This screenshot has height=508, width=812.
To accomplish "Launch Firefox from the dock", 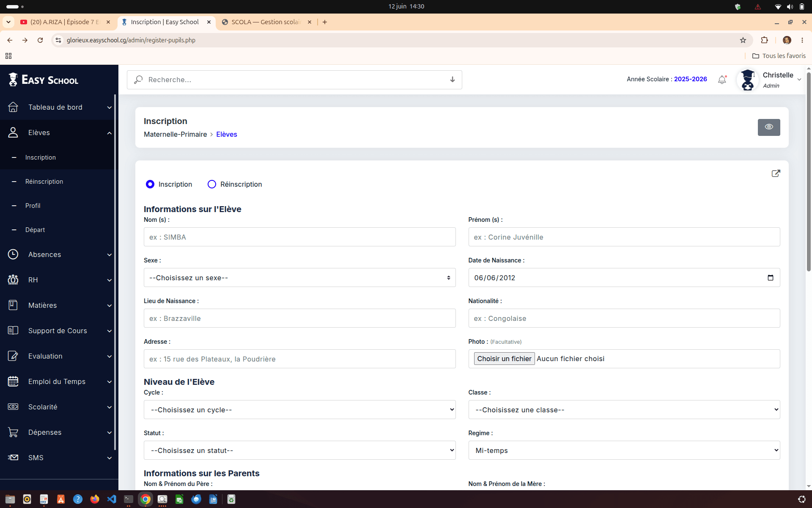I will click(95, 499).
